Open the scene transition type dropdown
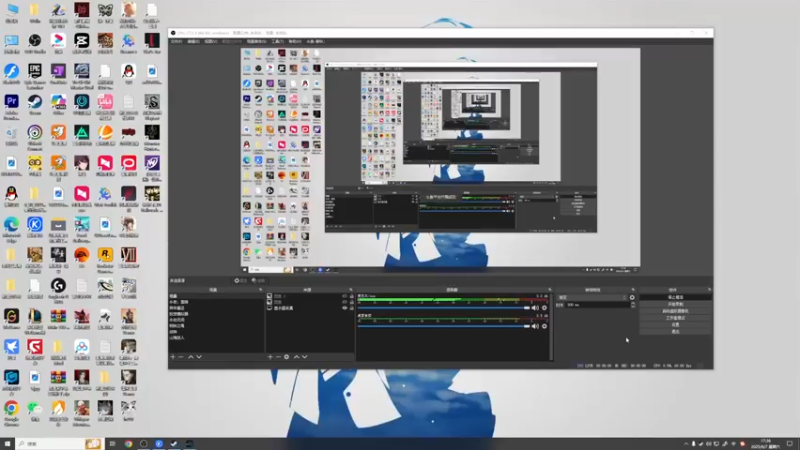 point(592,297)
